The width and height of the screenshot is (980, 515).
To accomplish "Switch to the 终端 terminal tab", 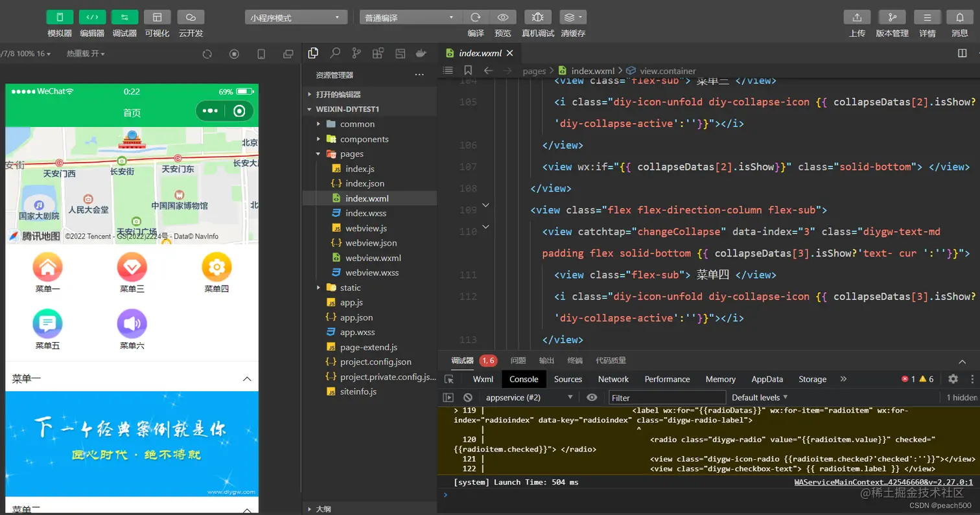I will click(575, 360).
